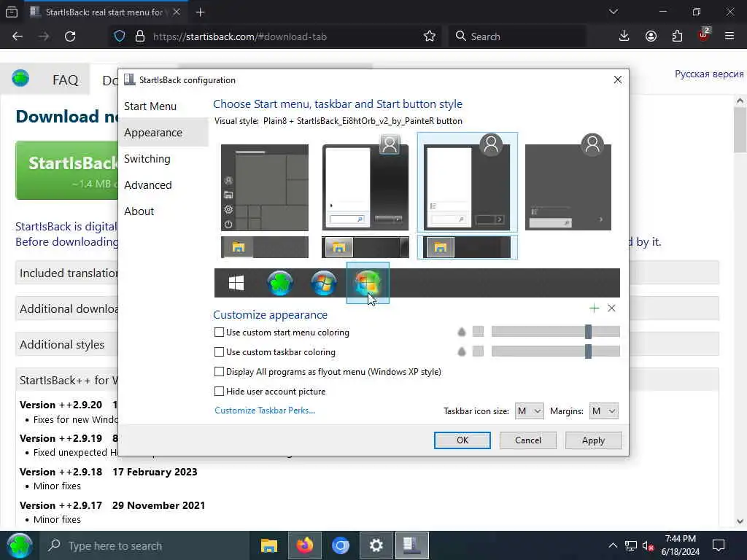Select the Ei8htOrb colorful Windows orb button
This screenshot has width=747, height=560.
pos(368,283)
